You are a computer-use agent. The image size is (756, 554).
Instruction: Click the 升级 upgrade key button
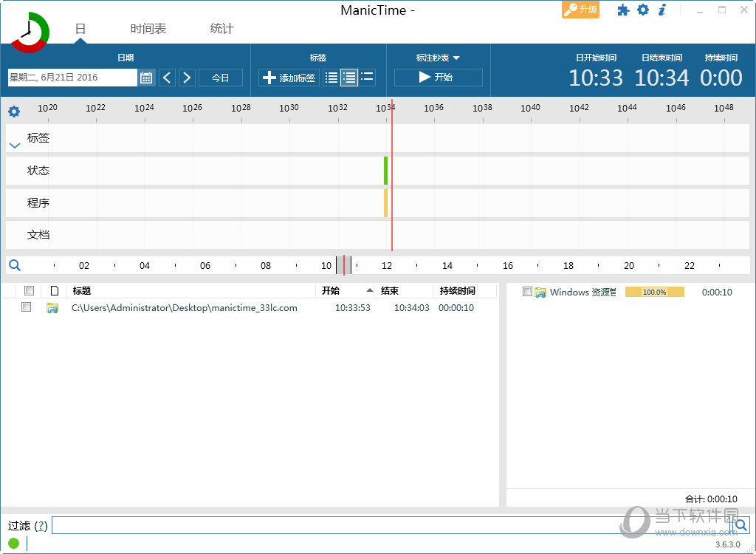[580, 10]
